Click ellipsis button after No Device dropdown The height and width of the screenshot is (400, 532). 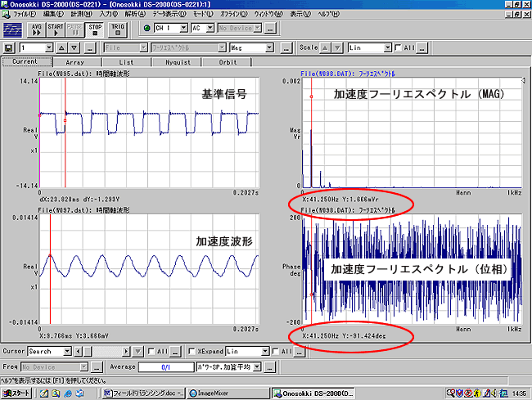270,29
